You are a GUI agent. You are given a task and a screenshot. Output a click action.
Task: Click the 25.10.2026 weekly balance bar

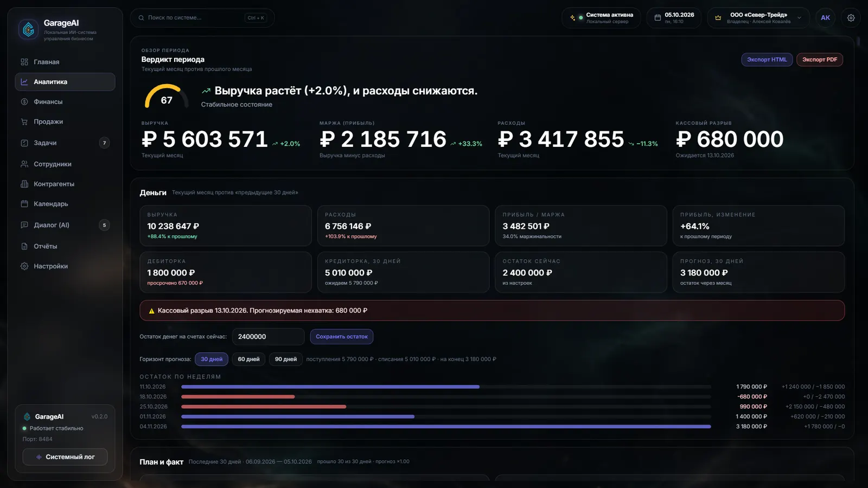point(264,407)
